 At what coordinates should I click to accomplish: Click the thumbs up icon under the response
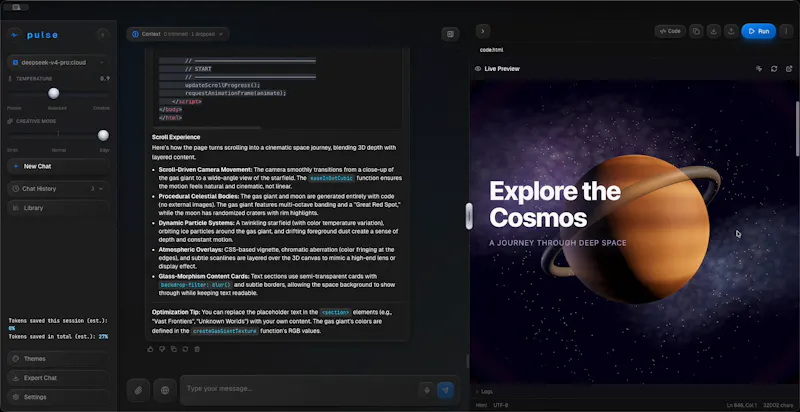[x=150, y=349]
